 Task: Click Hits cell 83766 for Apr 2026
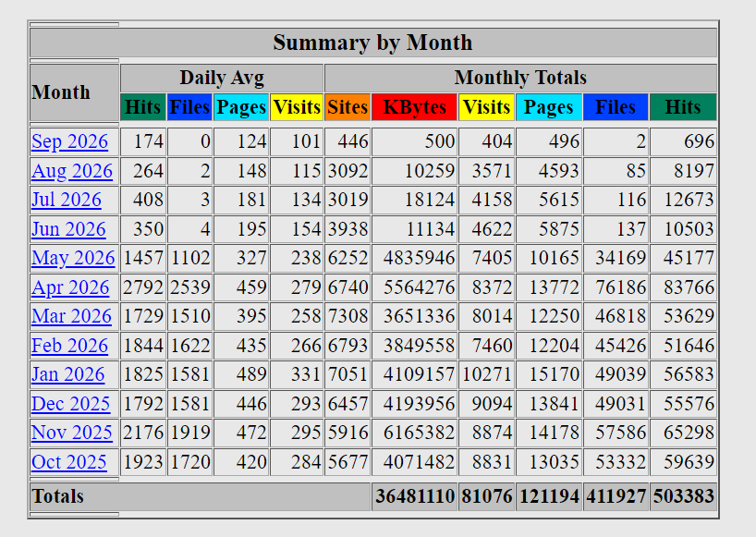click(683, 287)
